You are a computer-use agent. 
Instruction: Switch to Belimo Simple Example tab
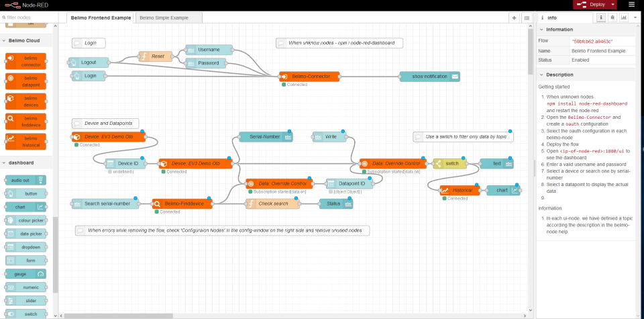[x=165, y=17]
